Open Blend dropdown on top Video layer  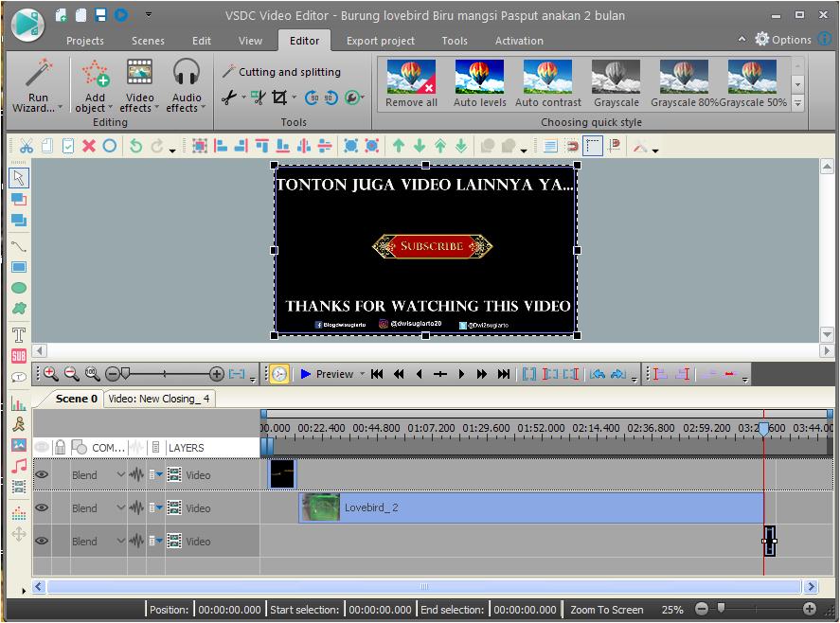pos(120,474)
